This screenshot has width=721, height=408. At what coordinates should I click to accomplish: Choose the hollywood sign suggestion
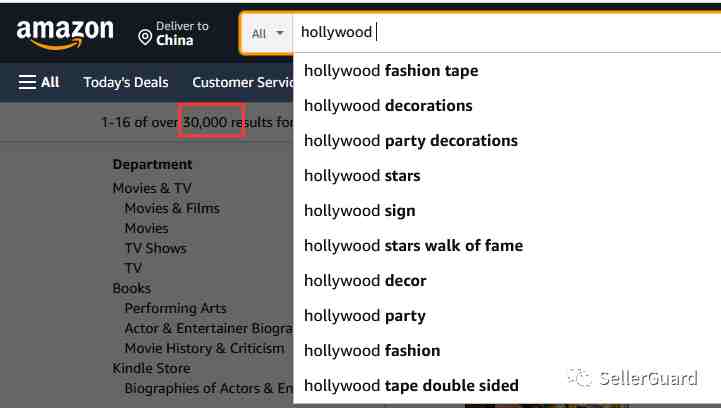[507, 211]
